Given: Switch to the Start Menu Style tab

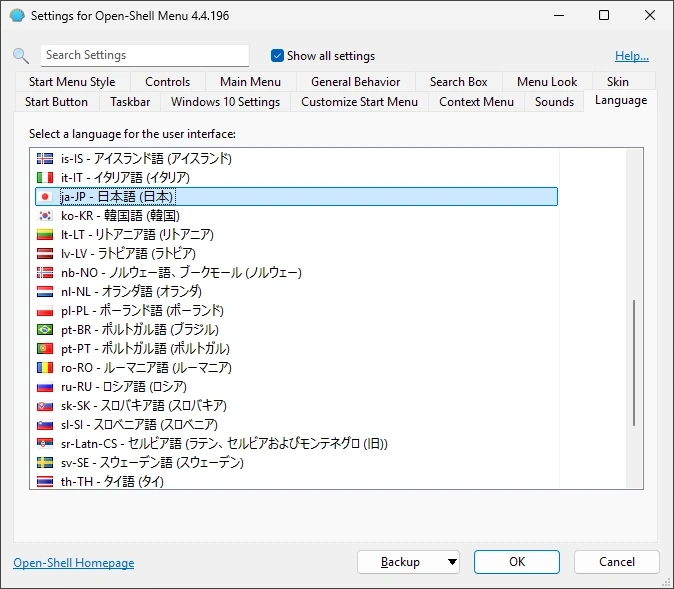Looking at the screenshot, I should [72, 82].
